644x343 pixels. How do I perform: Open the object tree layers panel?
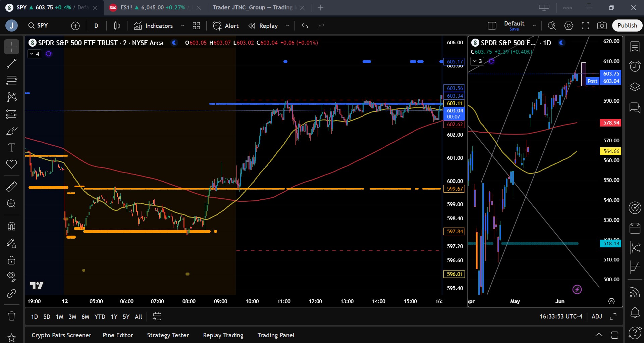coord(635,87)
